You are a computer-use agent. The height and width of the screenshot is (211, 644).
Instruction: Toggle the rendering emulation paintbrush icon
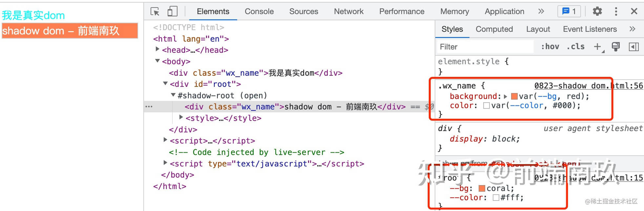click(x=616, y=47)
